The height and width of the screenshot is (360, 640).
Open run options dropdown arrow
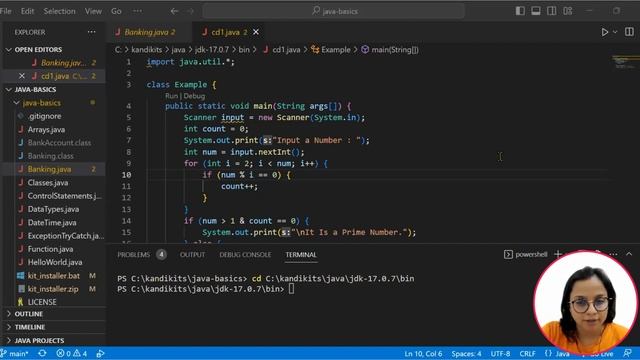[x=615, y=32]
